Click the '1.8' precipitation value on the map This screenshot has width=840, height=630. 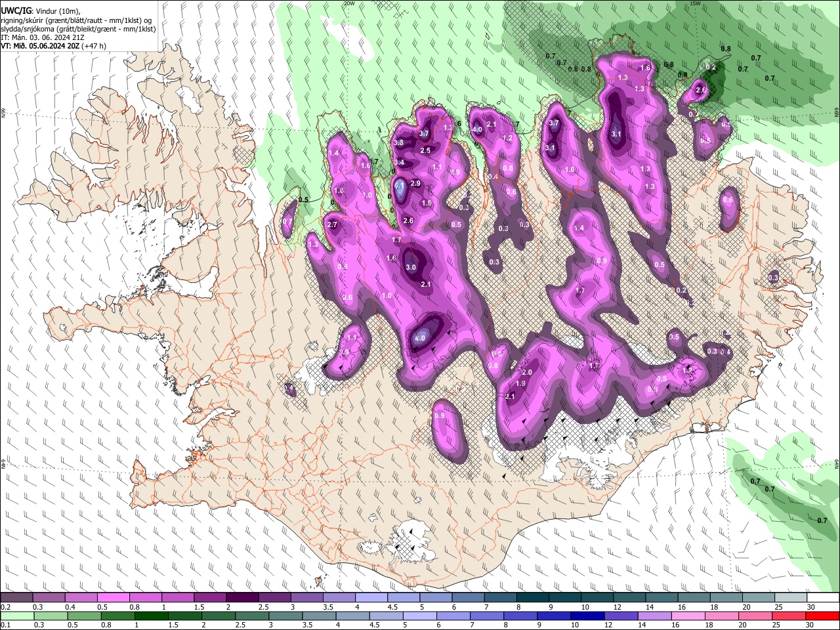(x=339, y=191)
